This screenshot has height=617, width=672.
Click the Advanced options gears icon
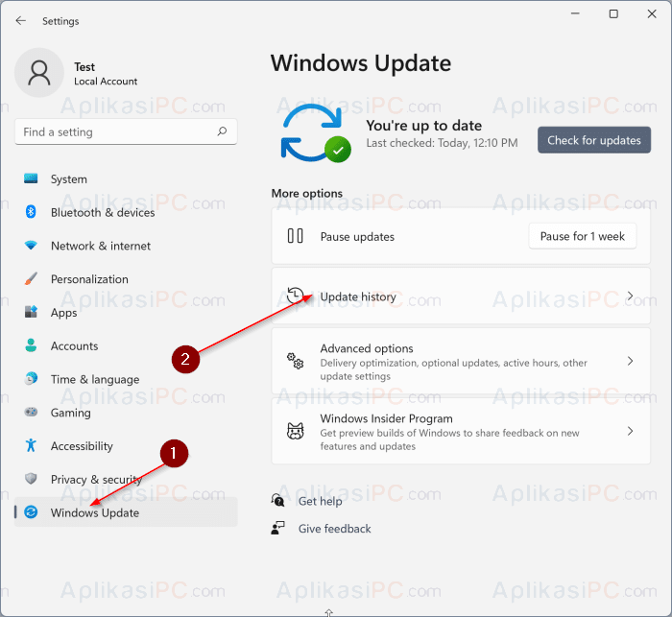(x=295, y=361)
